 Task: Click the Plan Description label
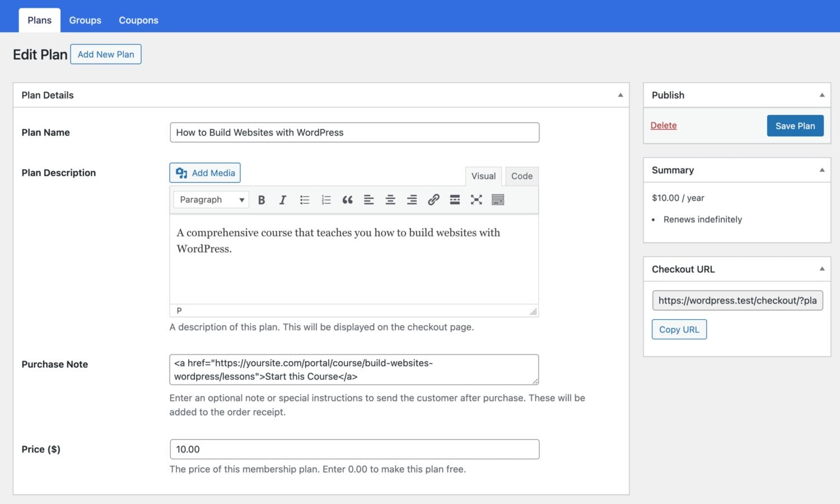tap(59, 172)
